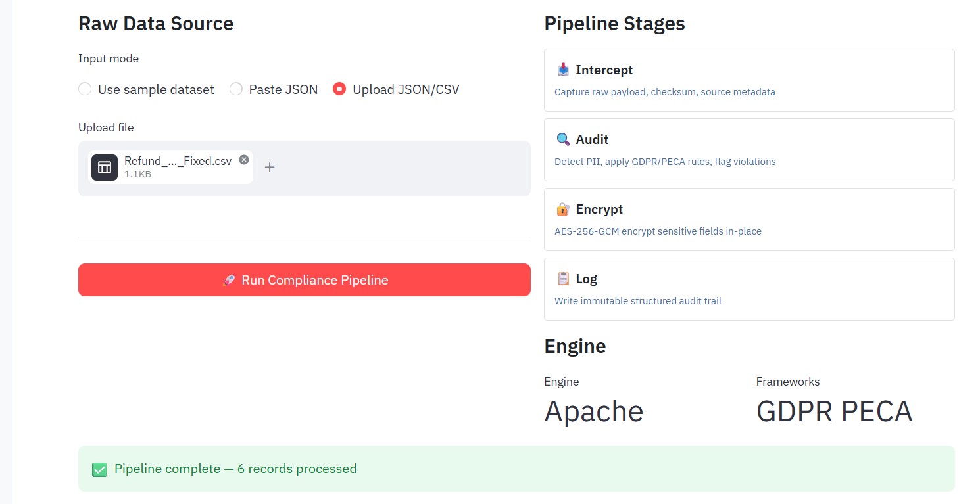Click the Refund_..._Fixed.csv file name

(x=178, y=161)
